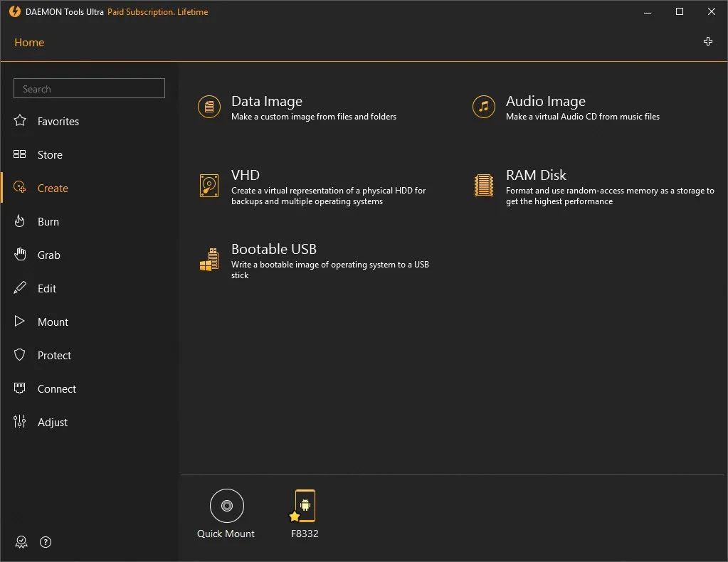Click the Edit pencil icon

point(20,287)
